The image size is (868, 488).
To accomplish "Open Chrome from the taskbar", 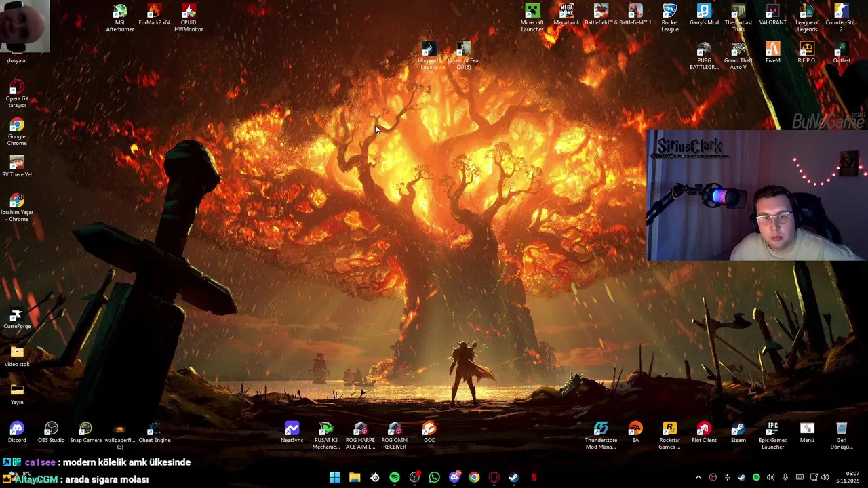I will (474, 478).
